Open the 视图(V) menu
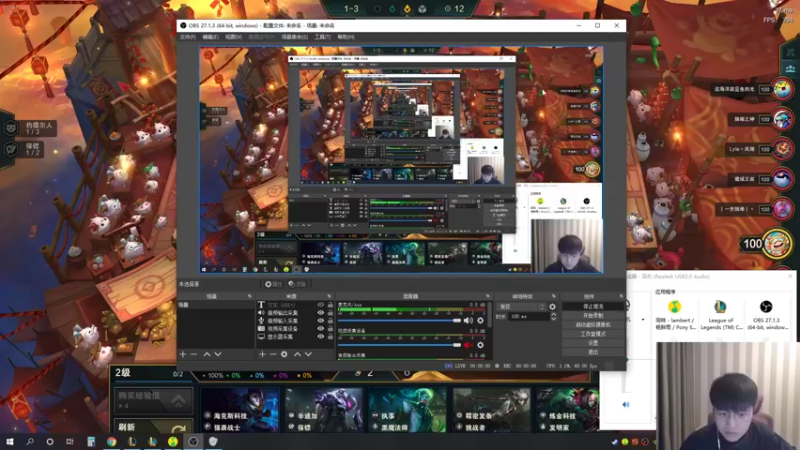The image size is (800, 450). click(x=233, y=37)
